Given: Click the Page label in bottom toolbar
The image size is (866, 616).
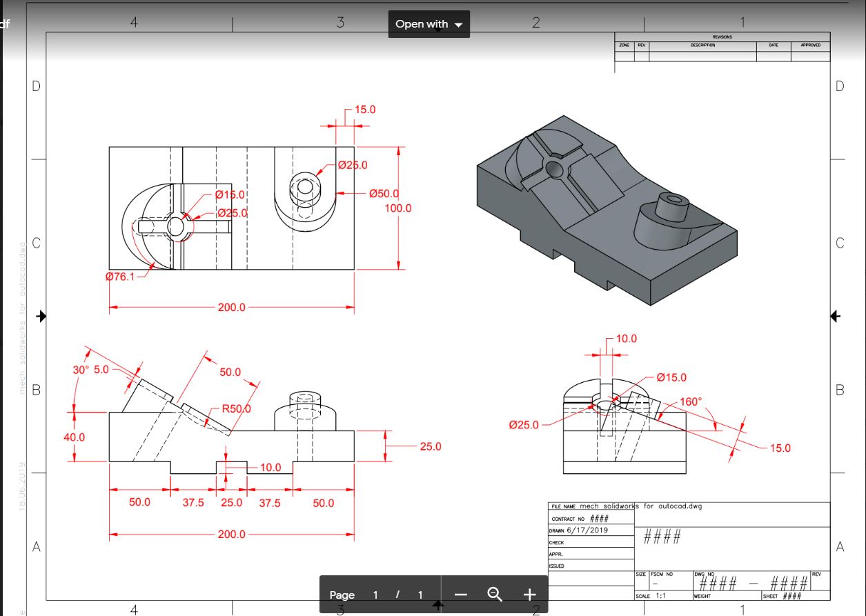Looking at the screenshot, I should pos(342,594).
